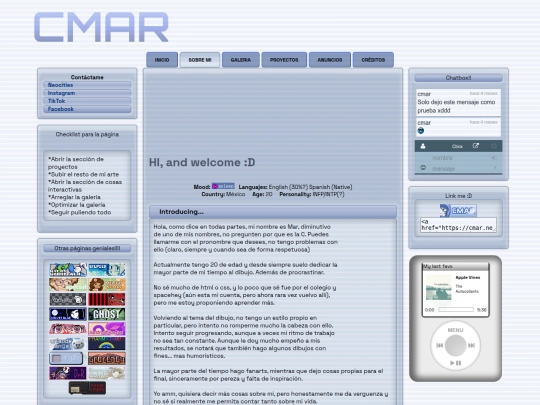Image resolution: width=540 pixels, height=405 pixels.
Task: Open the teal 'stupid' badge in the top row
Action: pos(107,270)
